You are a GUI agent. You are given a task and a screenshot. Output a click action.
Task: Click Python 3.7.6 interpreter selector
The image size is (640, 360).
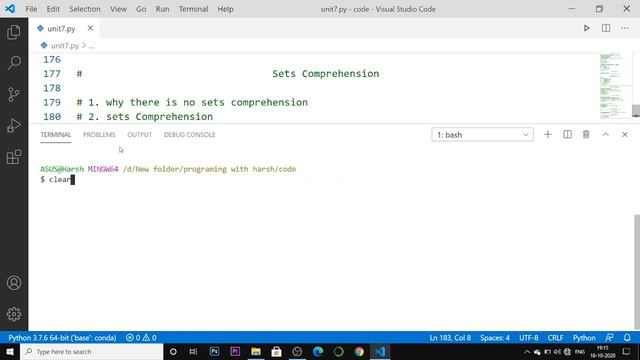pos(62,338)
